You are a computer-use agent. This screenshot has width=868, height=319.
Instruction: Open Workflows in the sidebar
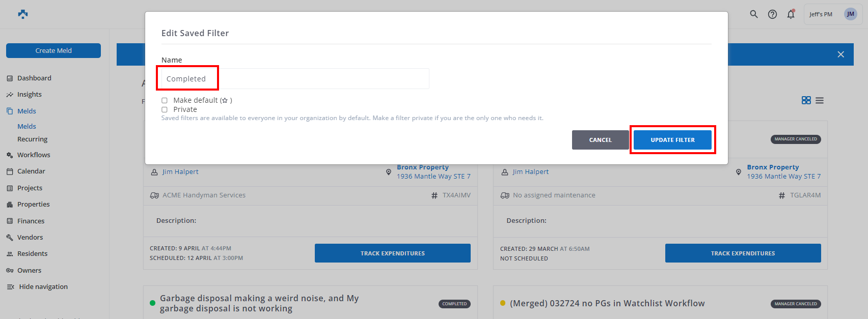click(x=34, y=155)
